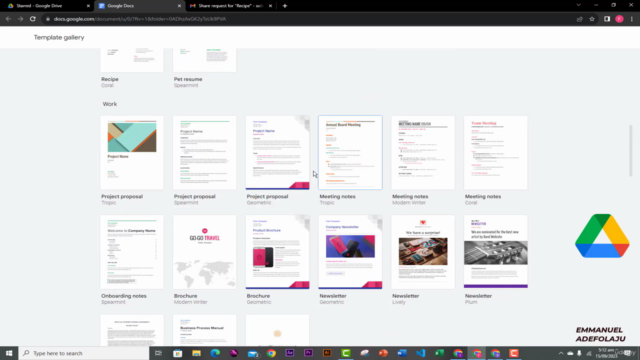Open PowerPoint from the taskbar
The height and width of the screenshot is (360, 640).
[383, 353]
